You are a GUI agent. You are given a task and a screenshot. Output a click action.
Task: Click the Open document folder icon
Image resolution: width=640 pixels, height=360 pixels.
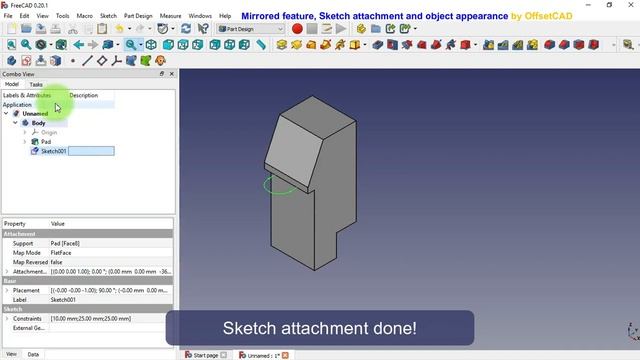coord(26,29)
